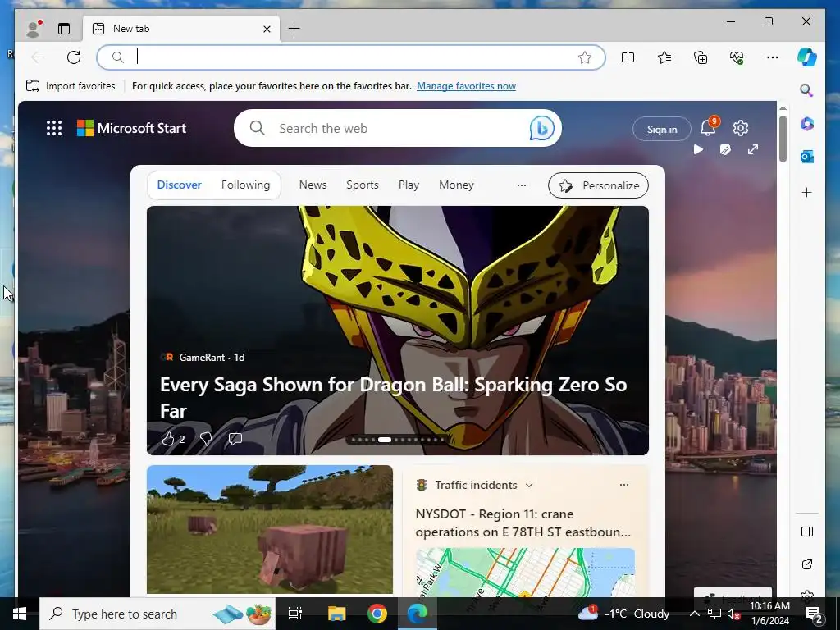Show hidden system tray icons
Image resolution: width=840 pixels, height=630 pixels.
tap(694, 614)
